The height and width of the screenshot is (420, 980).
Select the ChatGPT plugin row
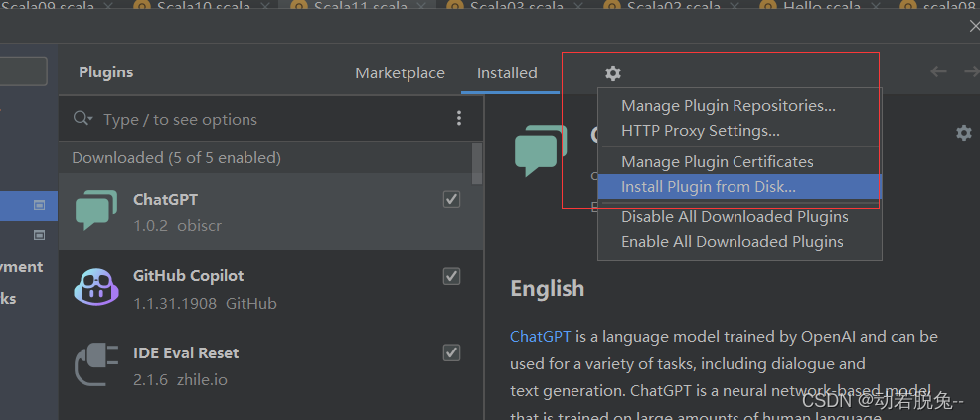click(271, 211)
